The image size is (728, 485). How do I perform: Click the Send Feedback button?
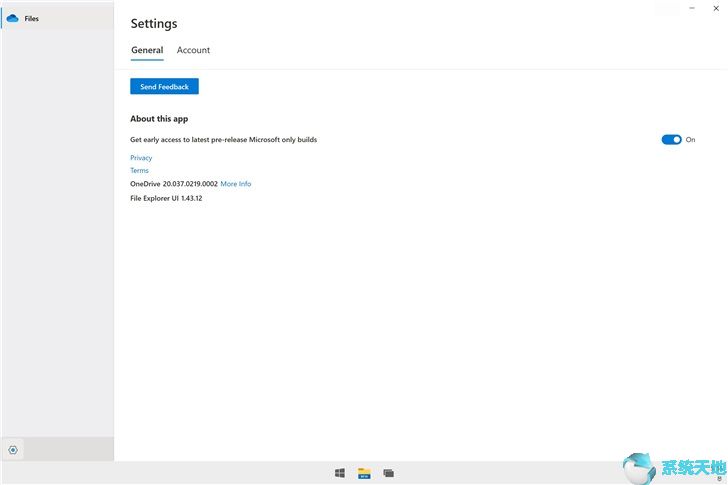(164, 86)
